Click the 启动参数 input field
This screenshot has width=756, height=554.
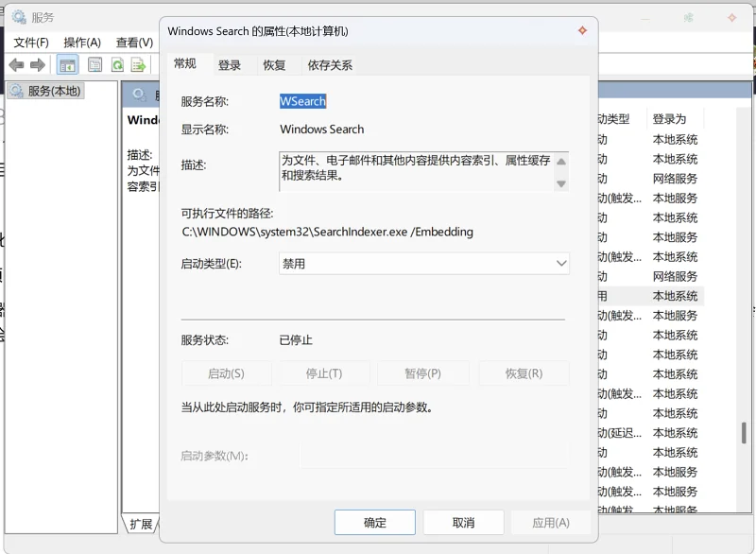(434, 455)
